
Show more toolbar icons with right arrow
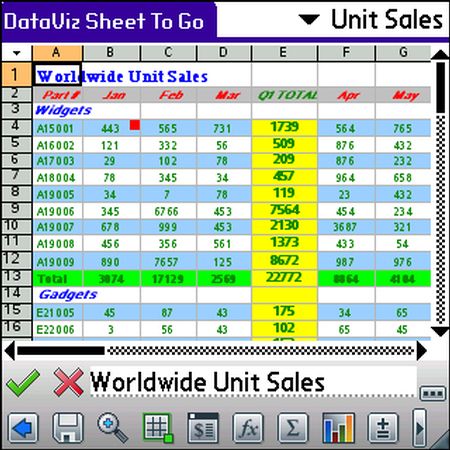[420, 428]
